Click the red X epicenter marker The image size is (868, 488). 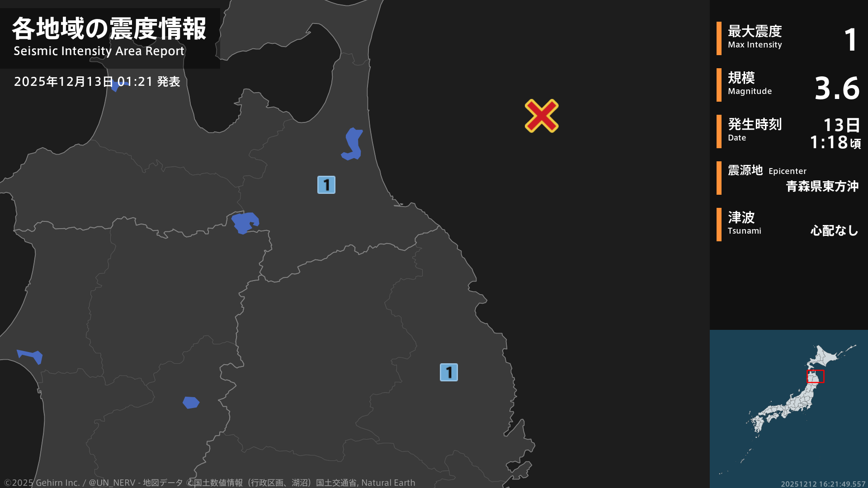point(542,116)
